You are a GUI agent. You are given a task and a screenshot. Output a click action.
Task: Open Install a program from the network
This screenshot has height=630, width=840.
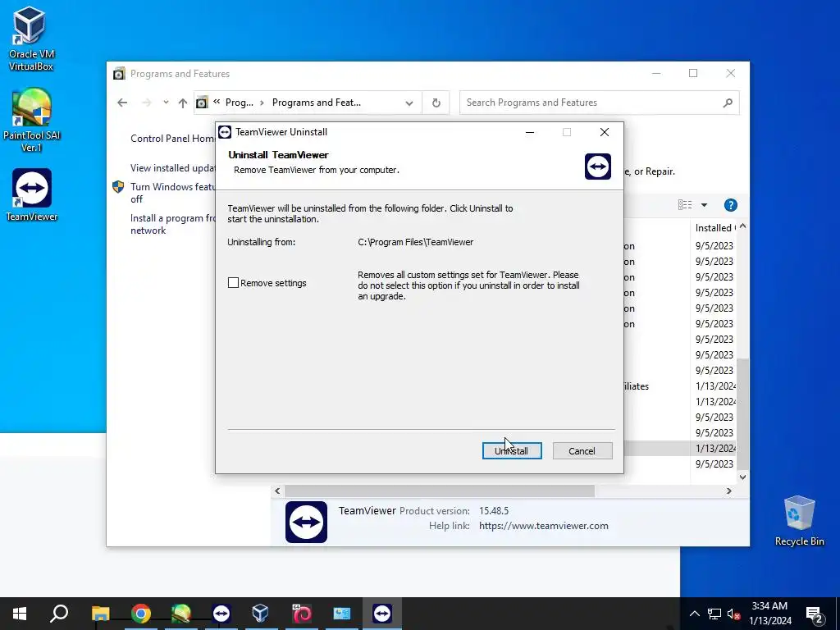tap(173, 224)
